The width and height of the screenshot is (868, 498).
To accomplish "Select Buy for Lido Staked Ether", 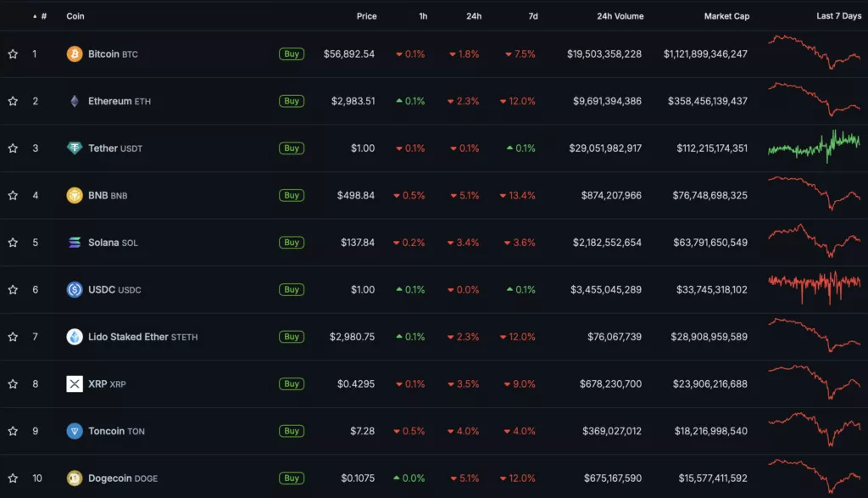I will (292, 336).
